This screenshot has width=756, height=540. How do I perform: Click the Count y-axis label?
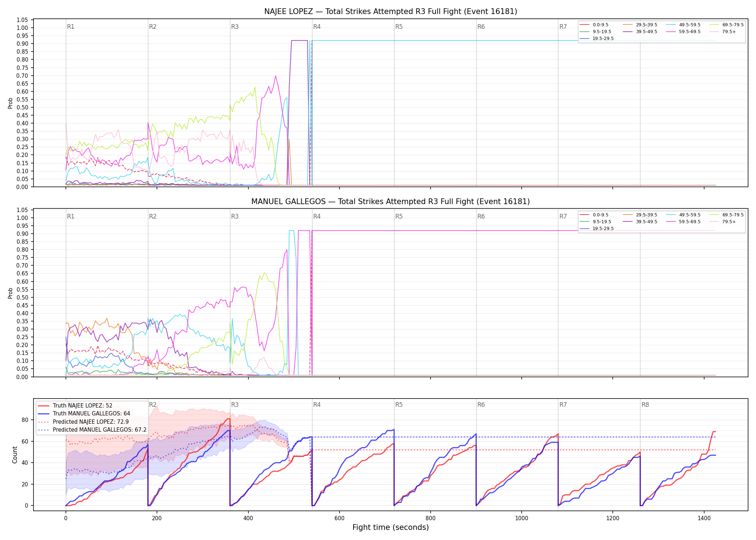15,455
